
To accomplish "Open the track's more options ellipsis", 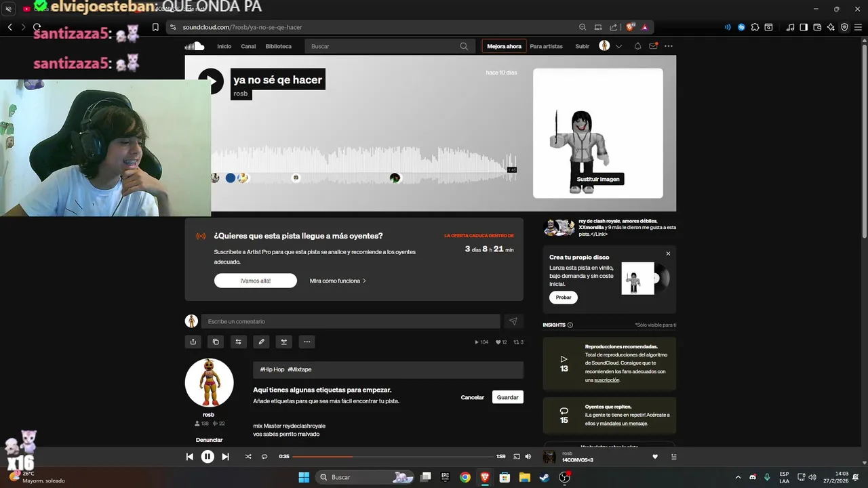I will [x=307, y=342].
